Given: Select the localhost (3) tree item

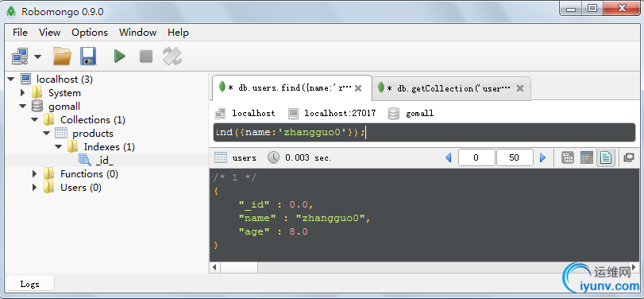Looking at the screenshot, I should point(64,79).
